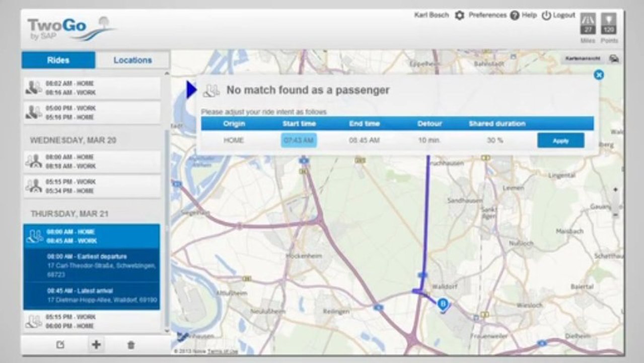The width and height of the screenshot is (644, 363).
Task: Click the edit ride icon in bottom toolbar
Action: point(60,345)
